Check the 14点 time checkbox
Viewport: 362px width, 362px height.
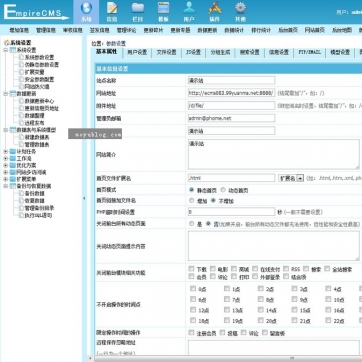pyautogui.click(x=261, y=310)
